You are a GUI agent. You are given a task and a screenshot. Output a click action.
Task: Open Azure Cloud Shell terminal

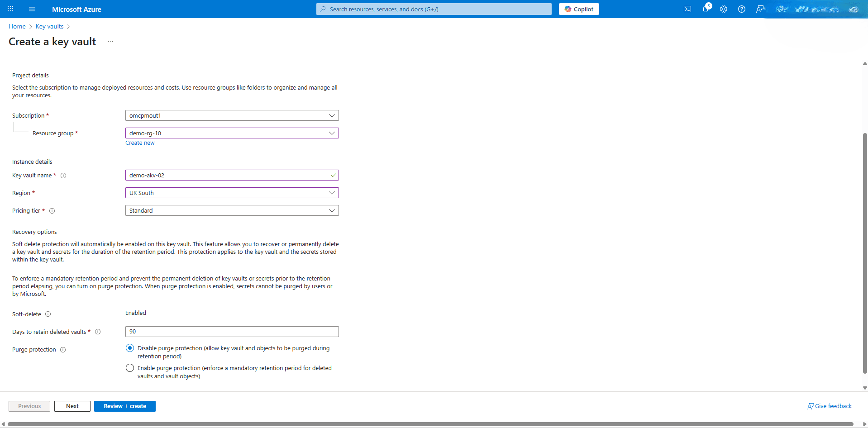click(x=687, y=9)
